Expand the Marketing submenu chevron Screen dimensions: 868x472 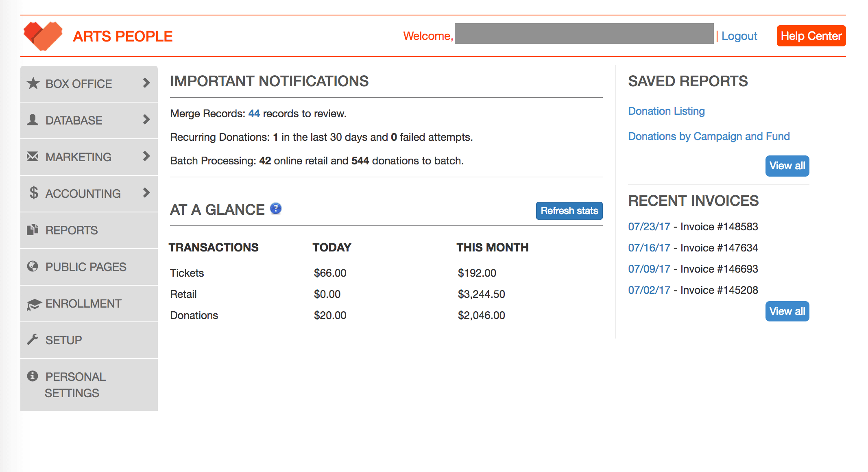(x=146, y=156)
